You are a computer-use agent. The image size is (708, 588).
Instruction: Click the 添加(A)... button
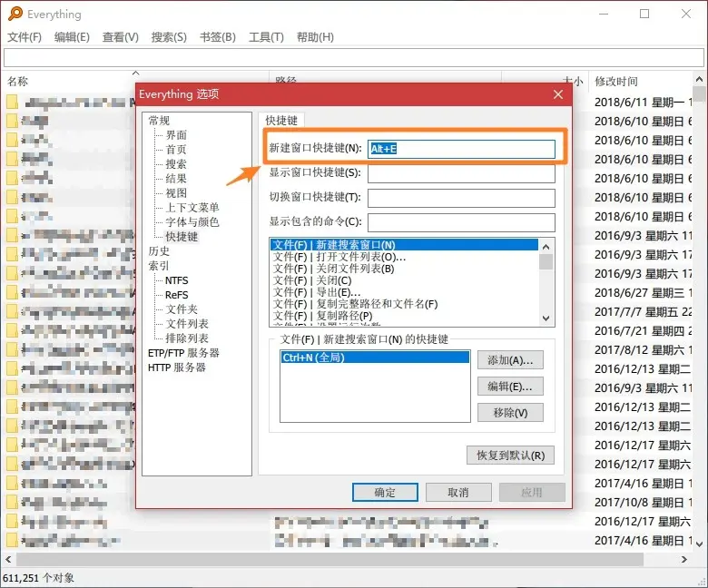pyautogui.click(x=510, y=360)
